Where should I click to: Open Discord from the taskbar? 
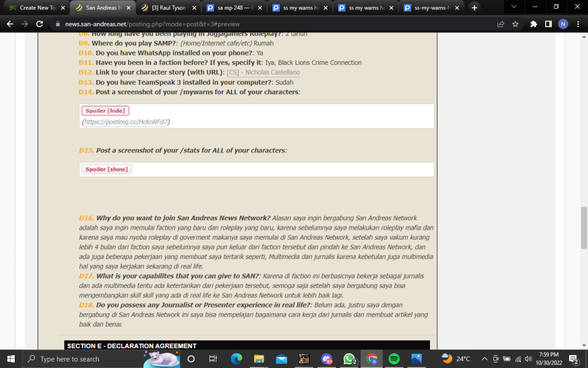pos(326,359)
